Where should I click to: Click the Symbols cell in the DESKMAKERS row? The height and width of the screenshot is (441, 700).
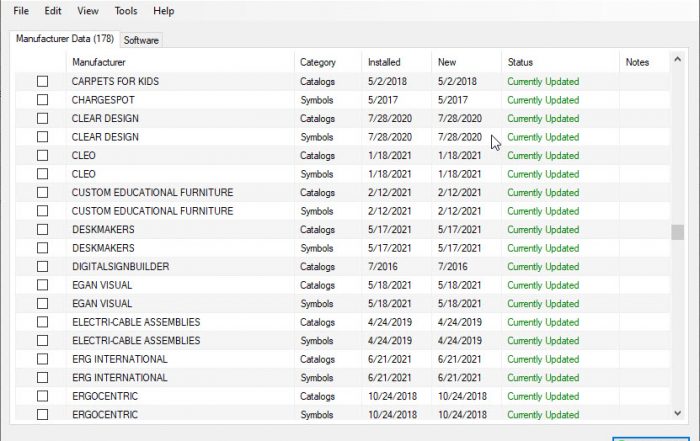coord(317,248)
